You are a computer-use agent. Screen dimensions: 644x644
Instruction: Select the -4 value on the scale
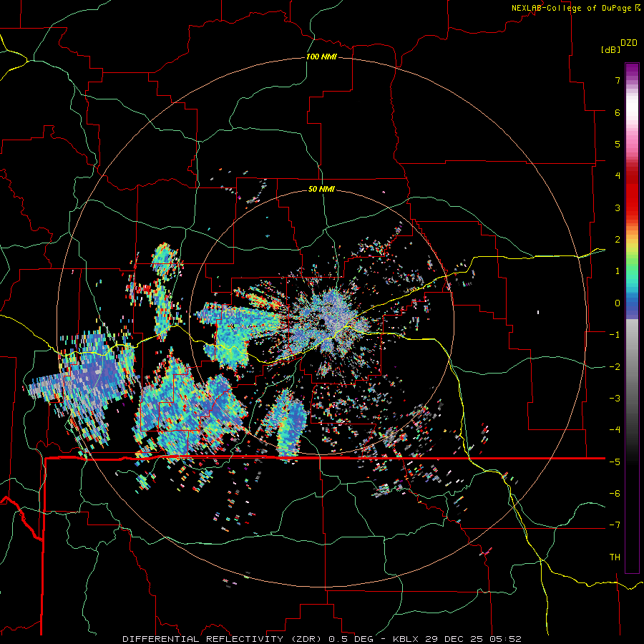click(615, 430)
